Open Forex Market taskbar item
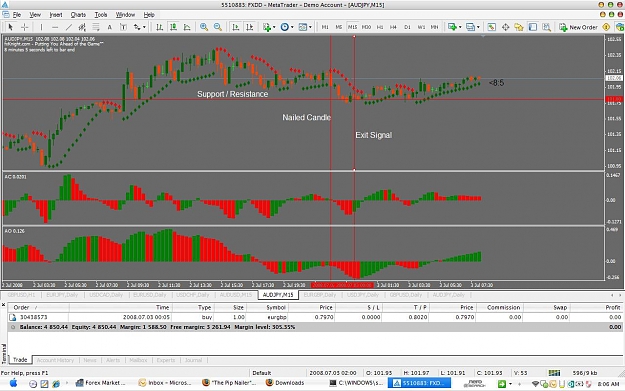 click(100, 383)
